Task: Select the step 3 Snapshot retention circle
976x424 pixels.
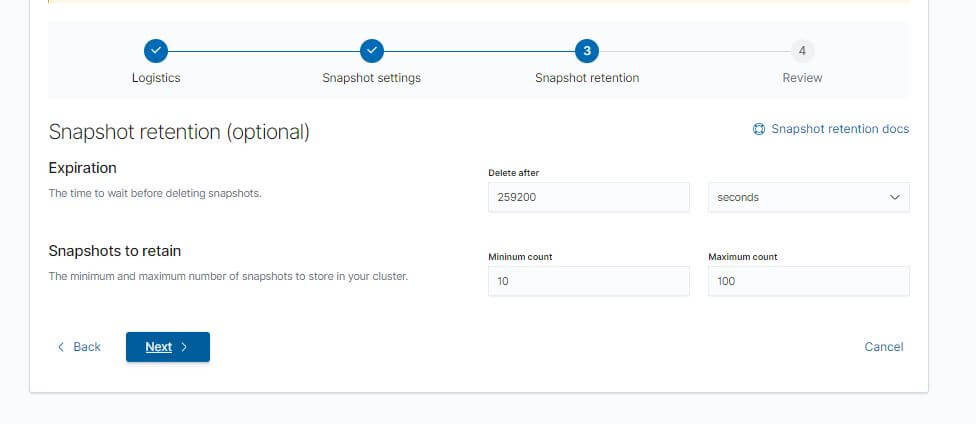Action: pyautogui.click(x=587, y=51)
